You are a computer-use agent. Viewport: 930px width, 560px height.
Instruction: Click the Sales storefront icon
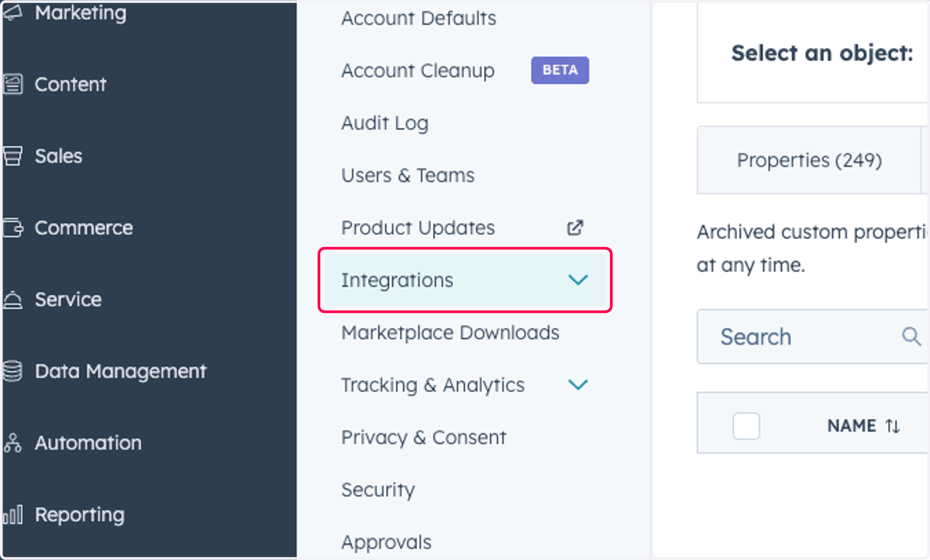click(12, 156)
